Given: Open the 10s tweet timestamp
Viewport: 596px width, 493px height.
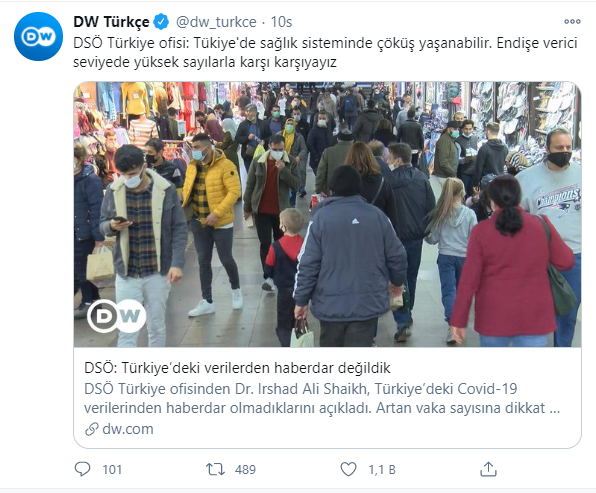Looking at the screenshot, I should (281, 22).
